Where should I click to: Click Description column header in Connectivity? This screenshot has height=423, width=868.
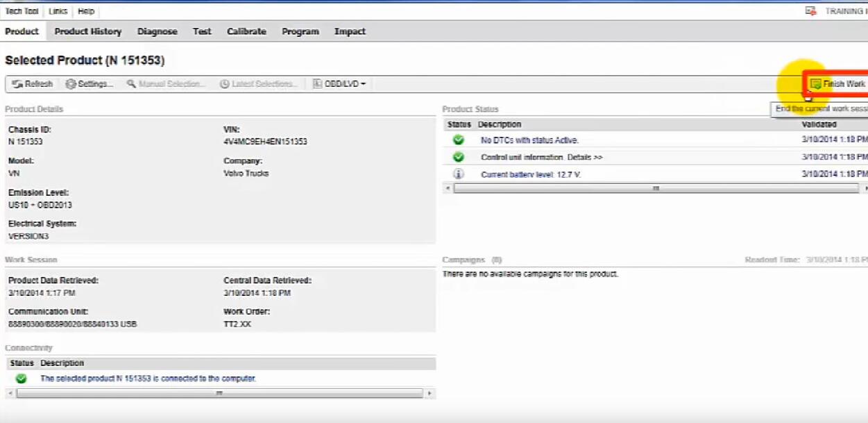pos(62,363)
